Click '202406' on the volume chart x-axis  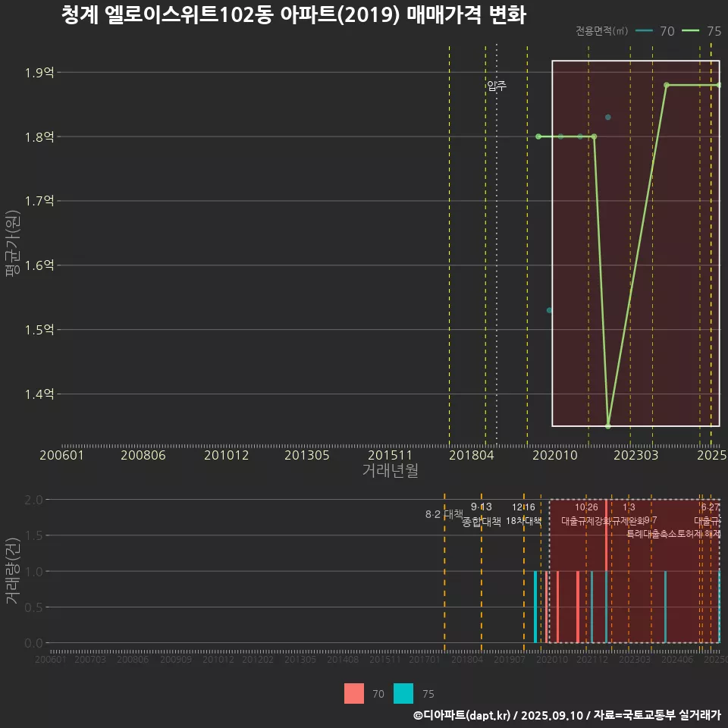677,659
